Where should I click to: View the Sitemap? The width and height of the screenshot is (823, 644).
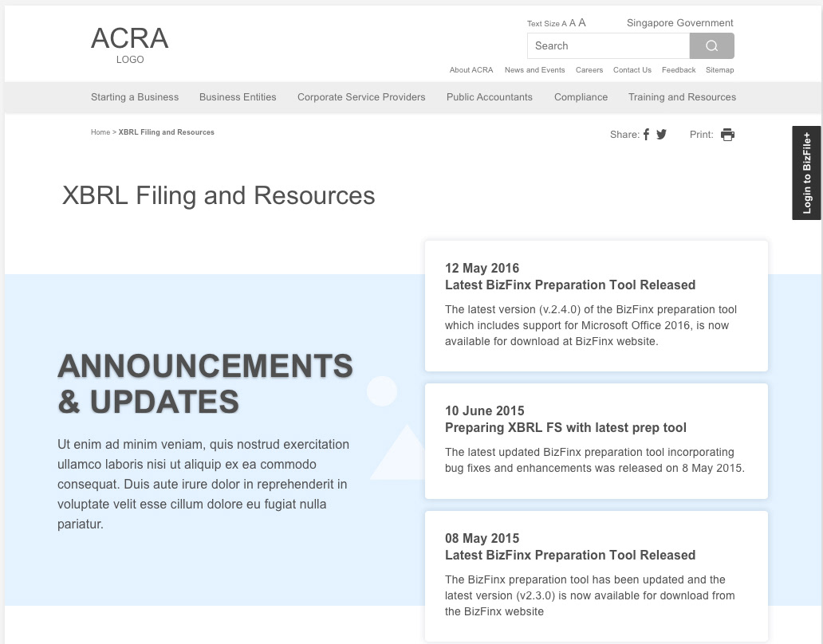point(719,70)
